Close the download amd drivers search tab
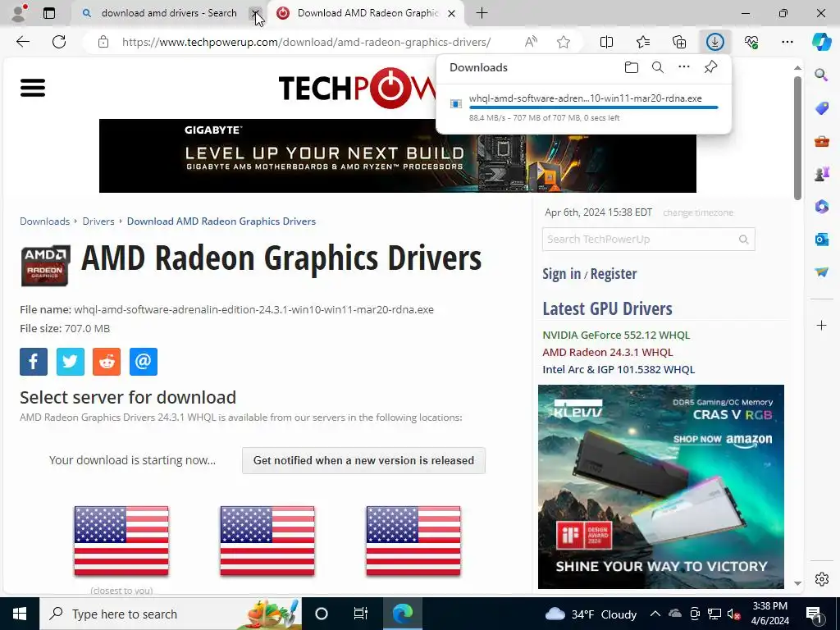 click(256, 13)
